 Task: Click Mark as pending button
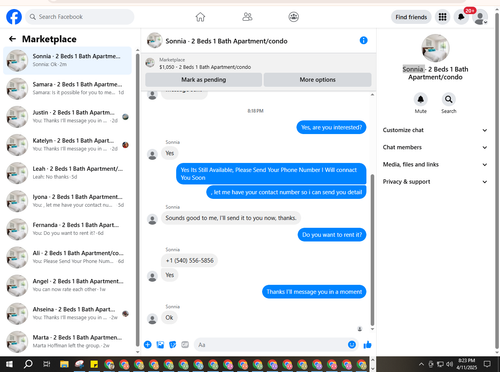[x=203, y=80]
